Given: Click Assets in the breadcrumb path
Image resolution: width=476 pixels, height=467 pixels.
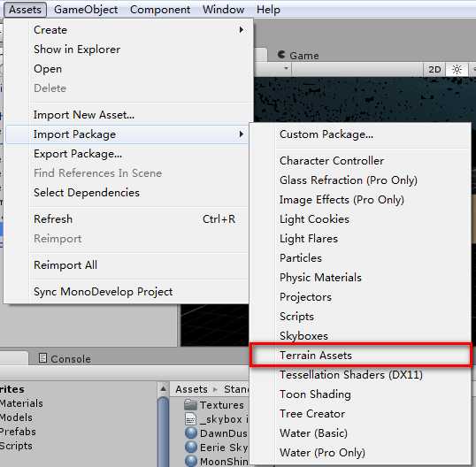Looking at the screenshot, I should [191, 389].
